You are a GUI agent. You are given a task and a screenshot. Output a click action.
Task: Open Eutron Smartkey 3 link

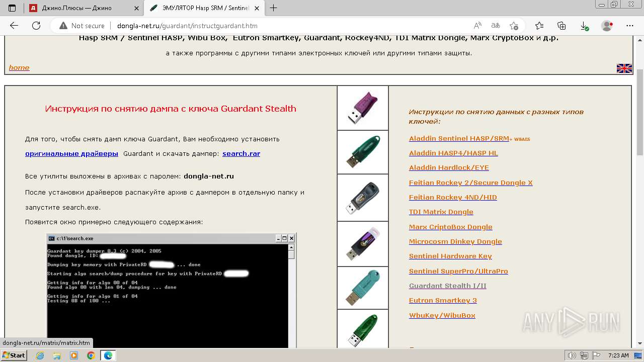[443, 300]
